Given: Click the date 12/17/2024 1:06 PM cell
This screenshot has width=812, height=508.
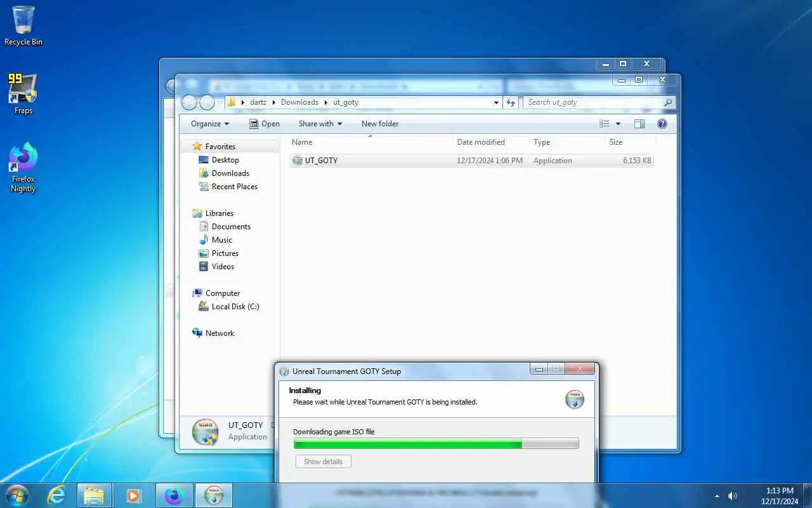Looking at the screenshot, I should coord(490,161).
